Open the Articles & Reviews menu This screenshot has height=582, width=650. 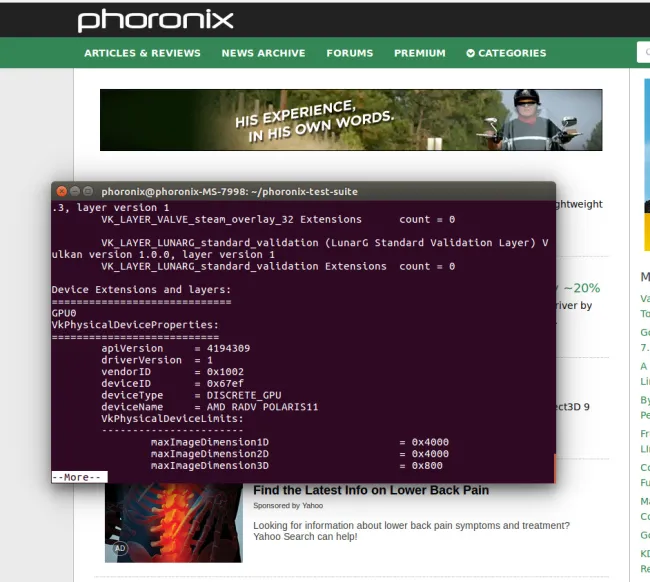click(x=142, y=53)
